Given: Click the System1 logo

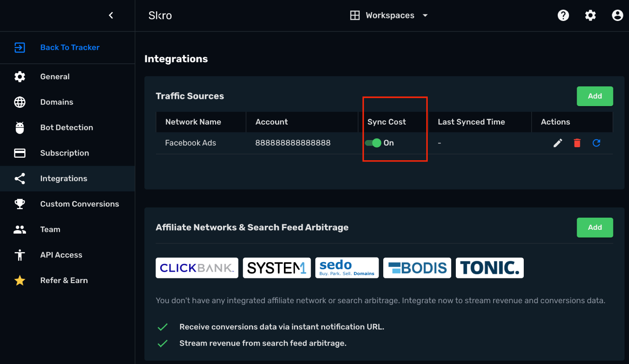Looking at the screenshot, I should click(277, 268).
